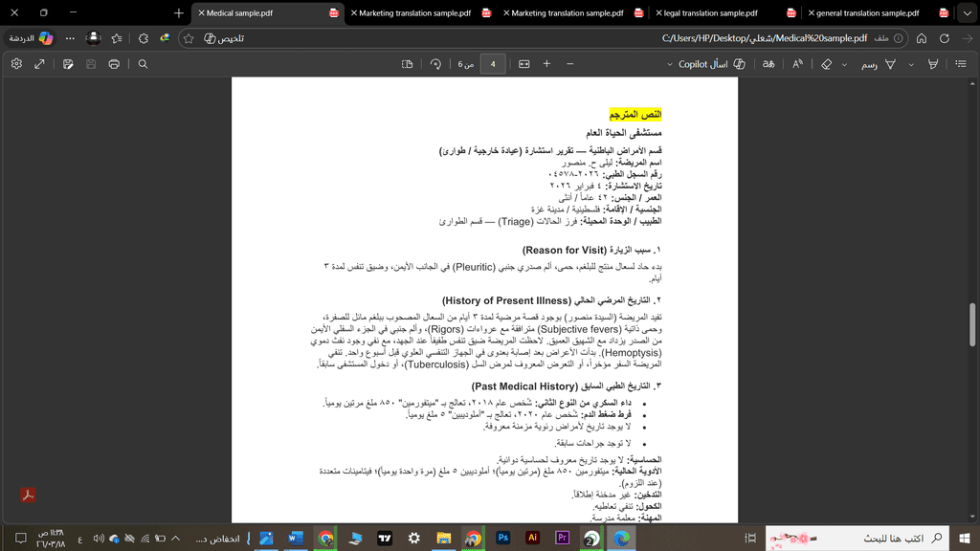Click the heading with Past Medical History

pyautogui.click(x=567, y=386)
